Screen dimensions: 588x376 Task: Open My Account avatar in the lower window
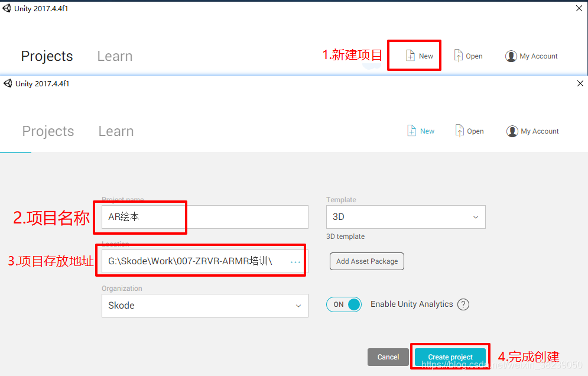point(512,131)
